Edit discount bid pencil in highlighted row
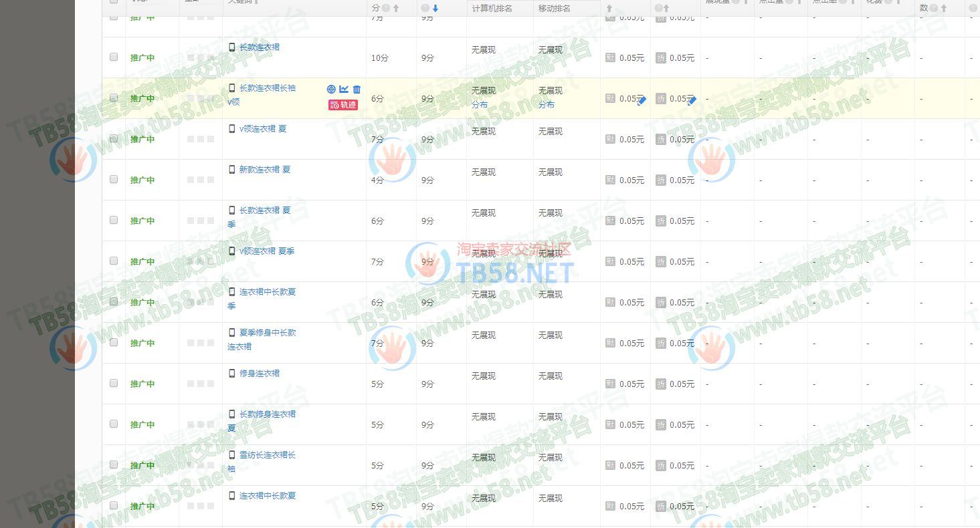 coord(692,100)
